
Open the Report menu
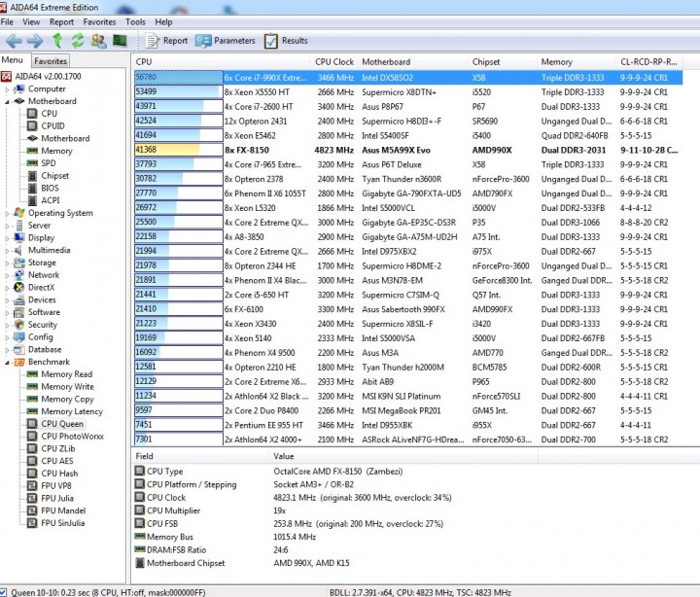click(x=61, y=22)
